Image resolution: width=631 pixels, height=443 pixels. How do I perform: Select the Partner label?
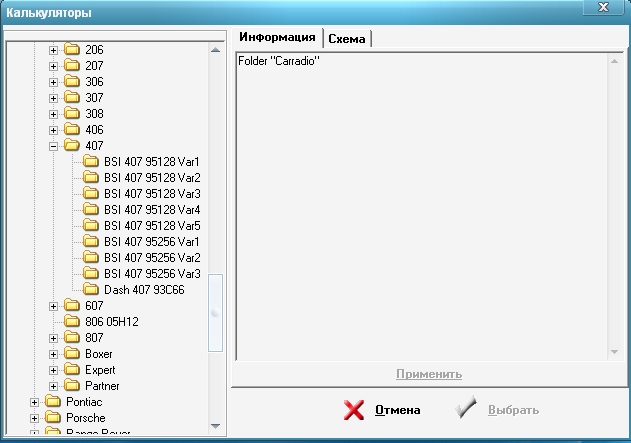point(102,386)
